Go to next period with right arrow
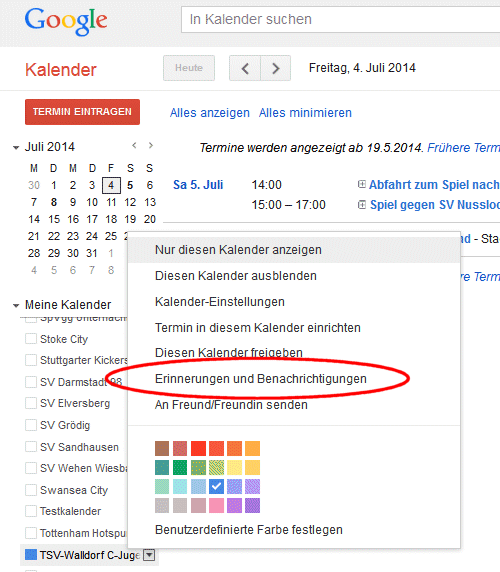 [276, 68]
